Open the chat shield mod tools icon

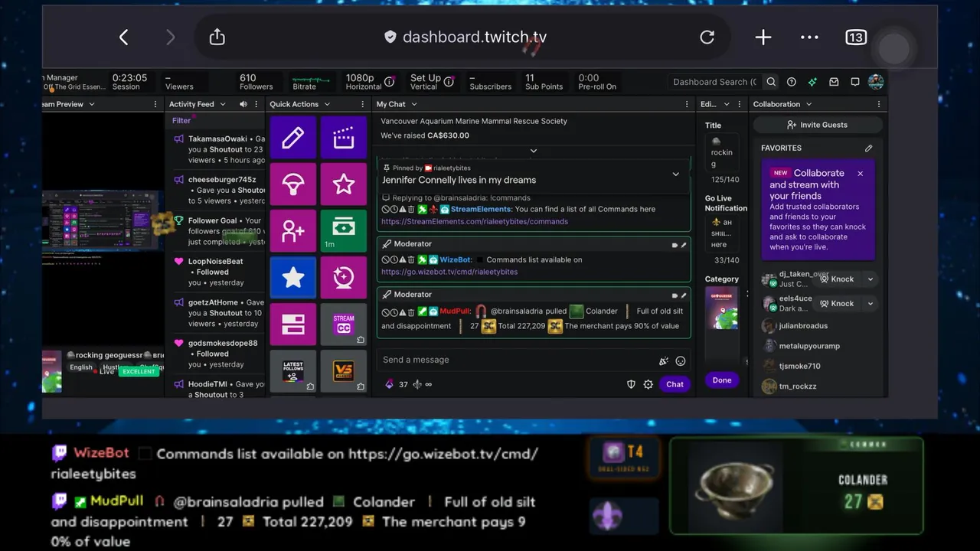pyautogui.click(x=631, y=384)
